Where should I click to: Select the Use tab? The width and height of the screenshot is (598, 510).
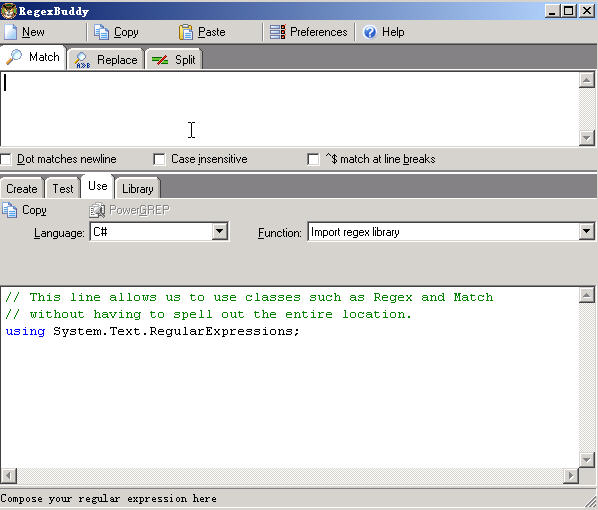pyautogui.click(x=98, y=186)
